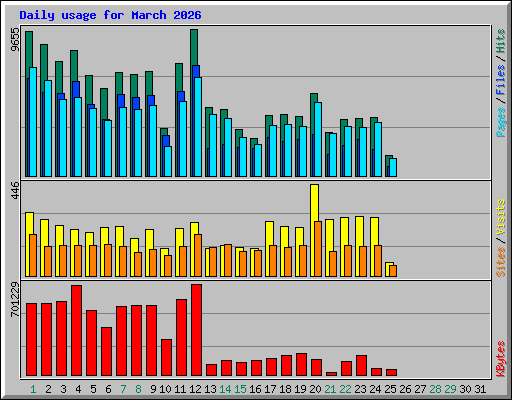
Task: Click the 701229 KBytes axis value
Action: coord(15,300)
